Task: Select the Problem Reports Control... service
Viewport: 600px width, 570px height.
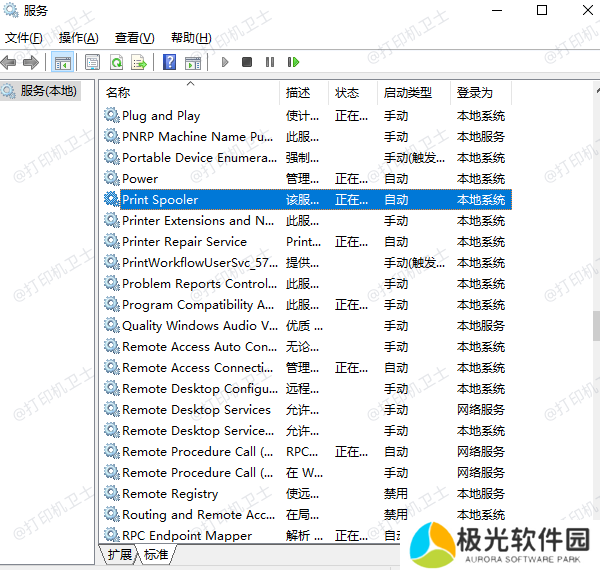Action: click(199, 284)
